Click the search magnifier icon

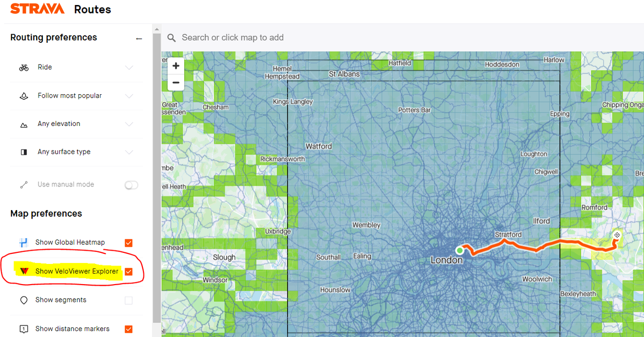pos(172,38)
